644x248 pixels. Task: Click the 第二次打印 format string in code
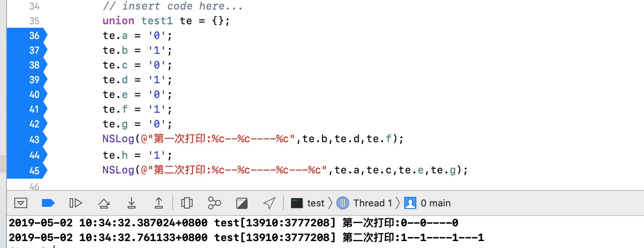point(234,170)
